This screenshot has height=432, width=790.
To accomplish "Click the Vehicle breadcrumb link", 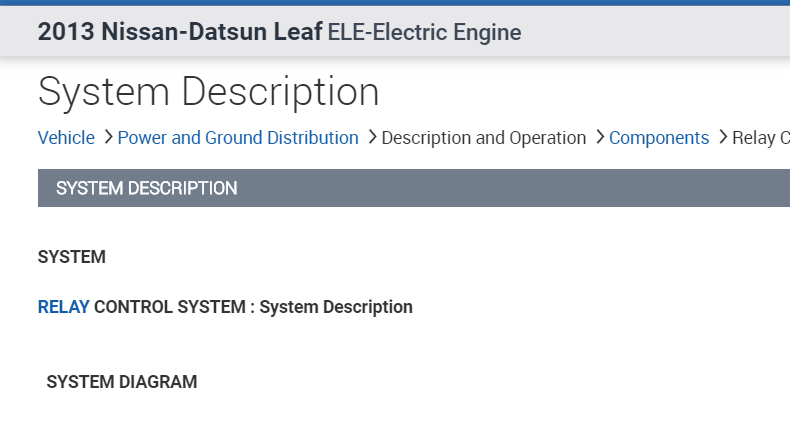I will click(x=66, y=138).
